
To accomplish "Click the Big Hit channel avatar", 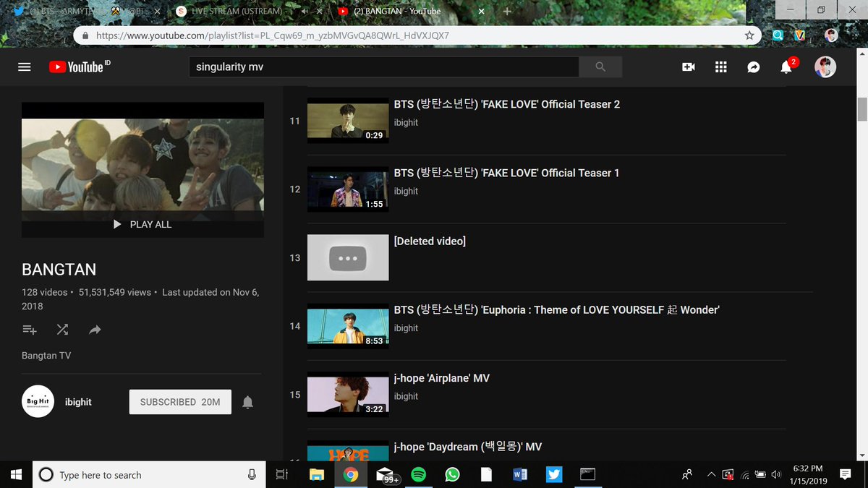I will click(x=38, y=401).
